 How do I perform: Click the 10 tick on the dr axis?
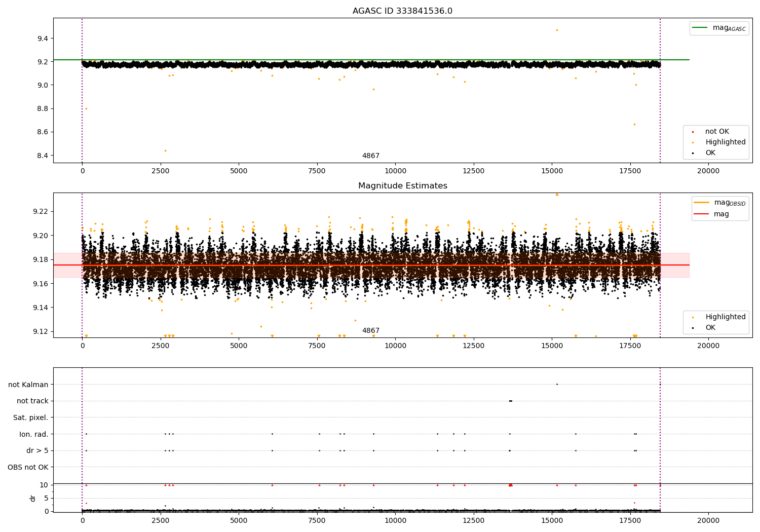[x=44, y=485]
